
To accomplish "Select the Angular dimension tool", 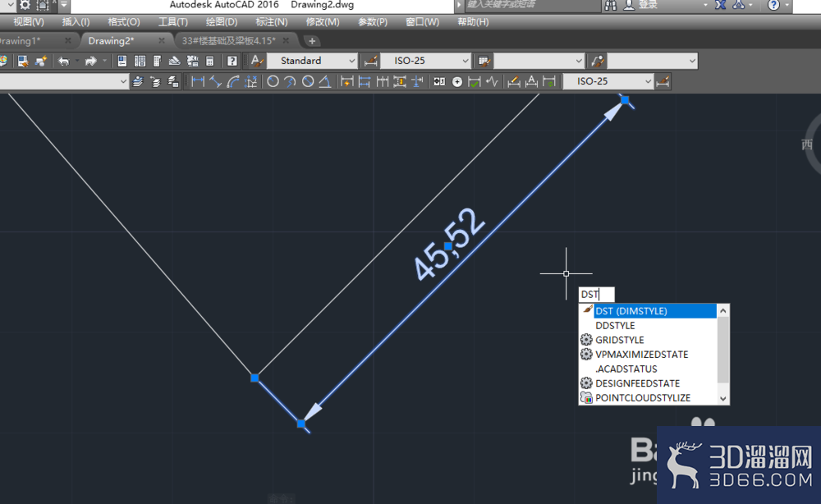I will (x=325, y=81).
